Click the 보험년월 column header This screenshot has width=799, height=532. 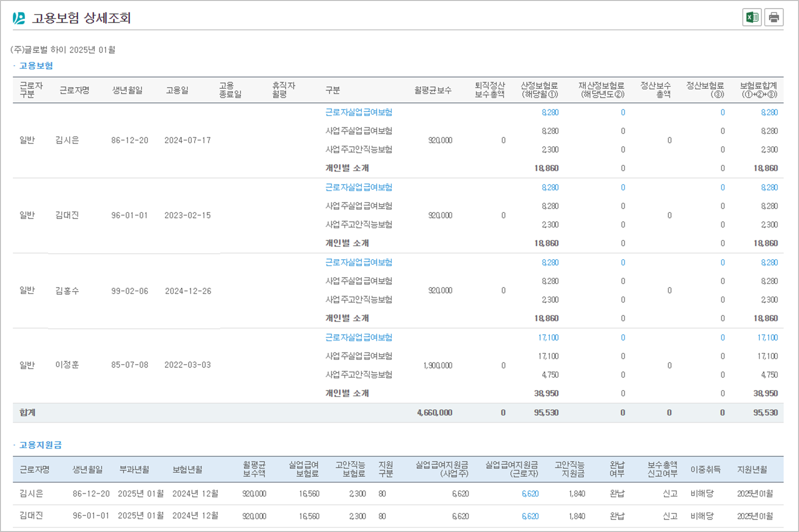188,469
